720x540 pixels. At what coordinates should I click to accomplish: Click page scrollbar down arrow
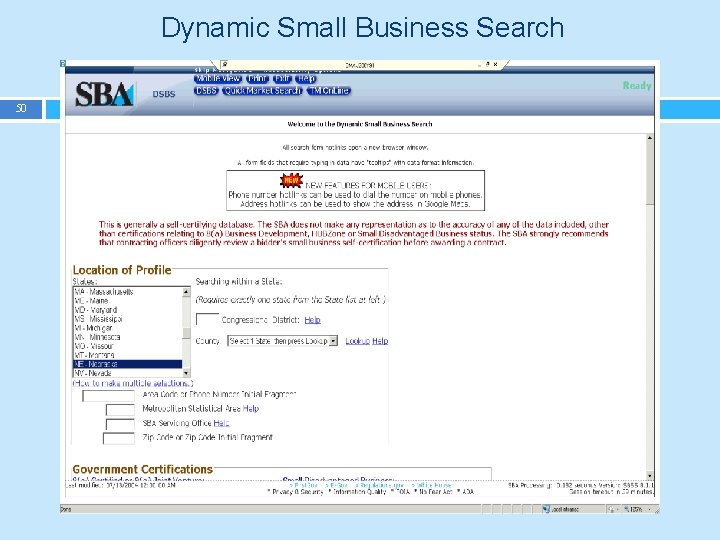(x=650, y=475)
